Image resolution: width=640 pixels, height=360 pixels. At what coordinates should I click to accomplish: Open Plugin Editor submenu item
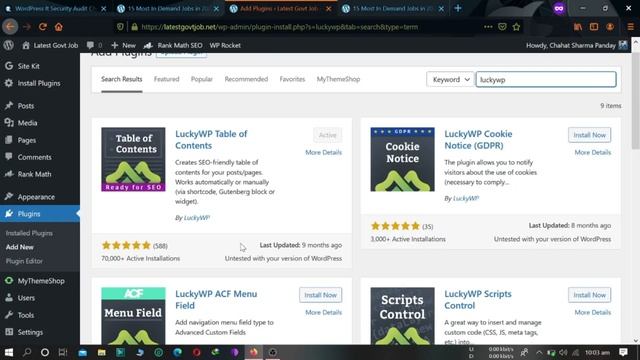pos(24,261)
